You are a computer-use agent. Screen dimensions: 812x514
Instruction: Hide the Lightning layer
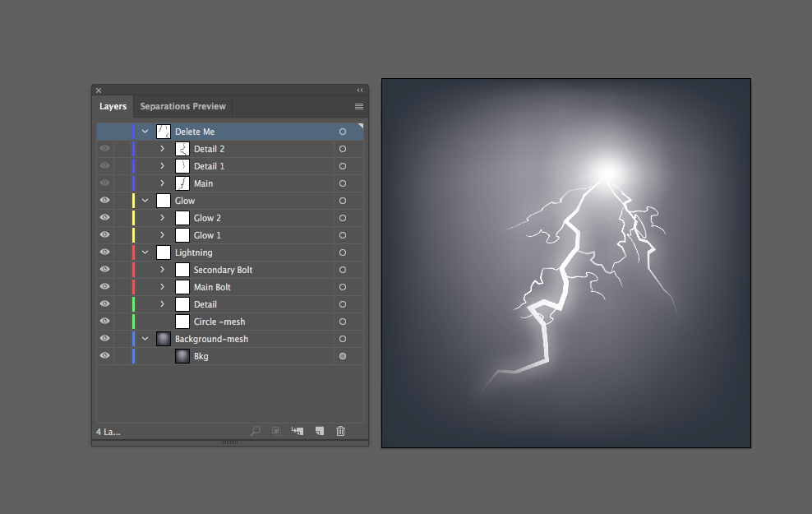pos(104,252)
